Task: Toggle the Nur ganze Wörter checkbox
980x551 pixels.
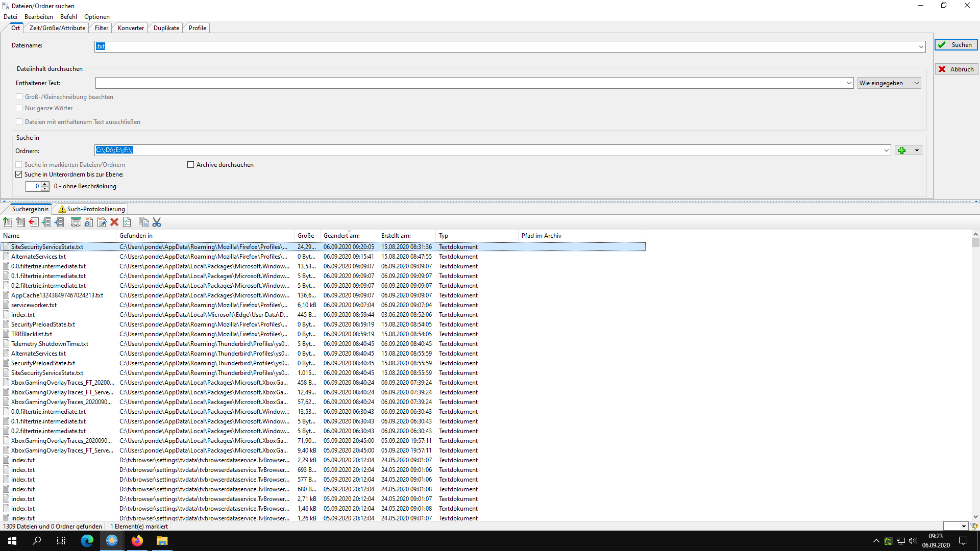Action: pos(19,108)
